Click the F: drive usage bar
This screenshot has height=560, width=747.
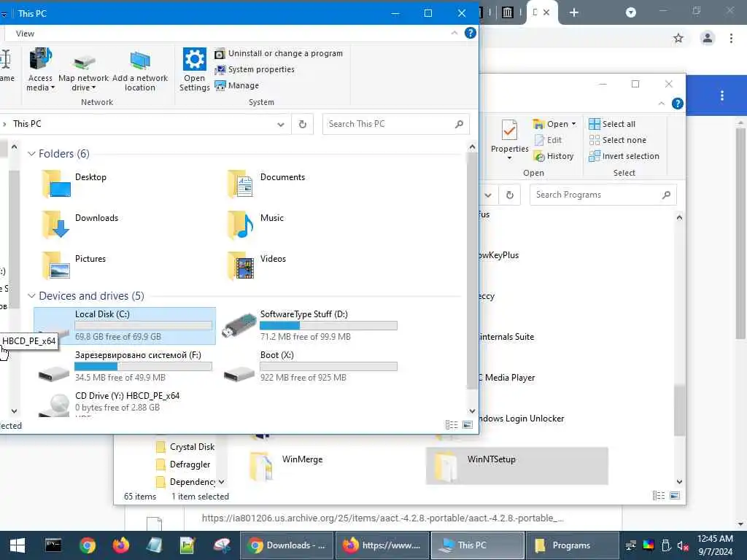coord(143,367)
